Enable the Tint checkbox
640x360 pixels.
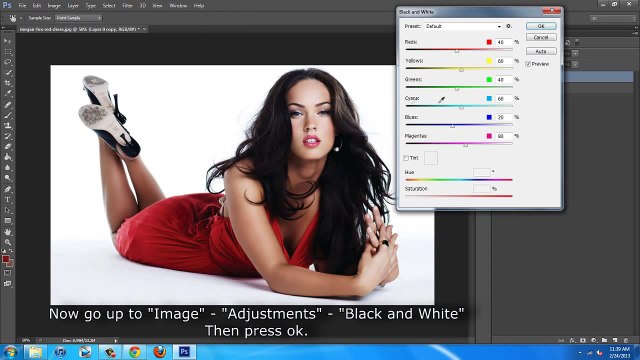click(x=406, y=158)
